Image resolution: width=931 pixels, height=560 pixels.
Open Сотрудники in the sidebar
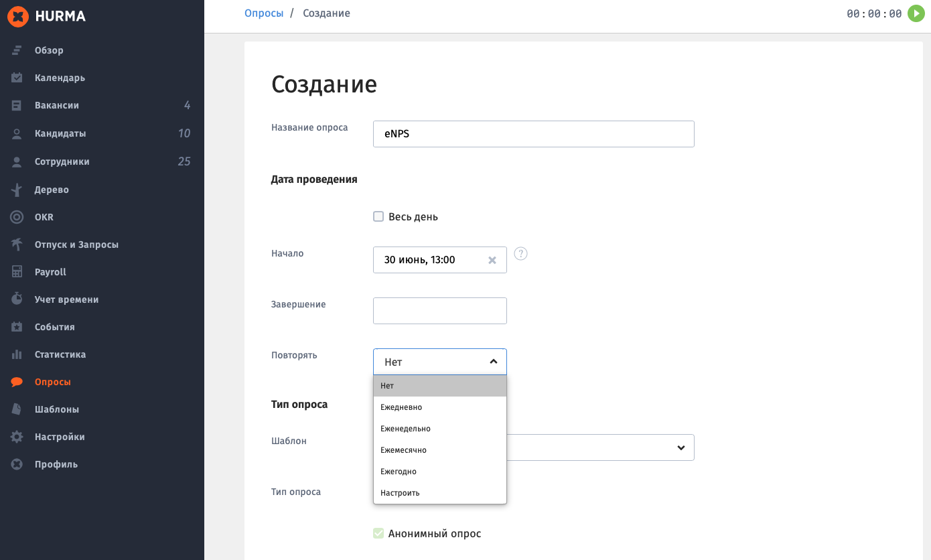[62, 161]
